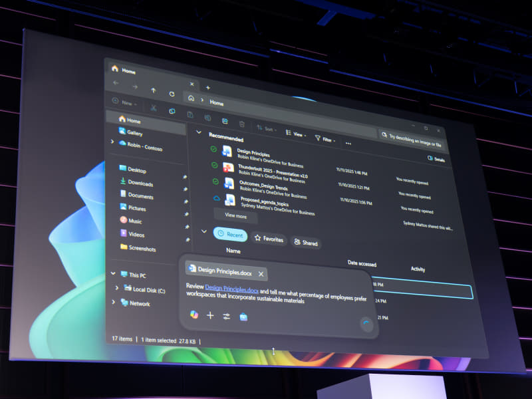Click the plus icon in prompt box

[x=210, y=315]
